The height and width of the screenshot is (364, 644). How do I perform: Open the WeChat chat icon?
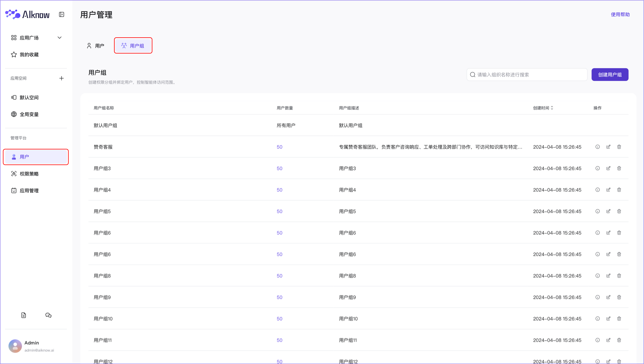click(x=48, y=315)
